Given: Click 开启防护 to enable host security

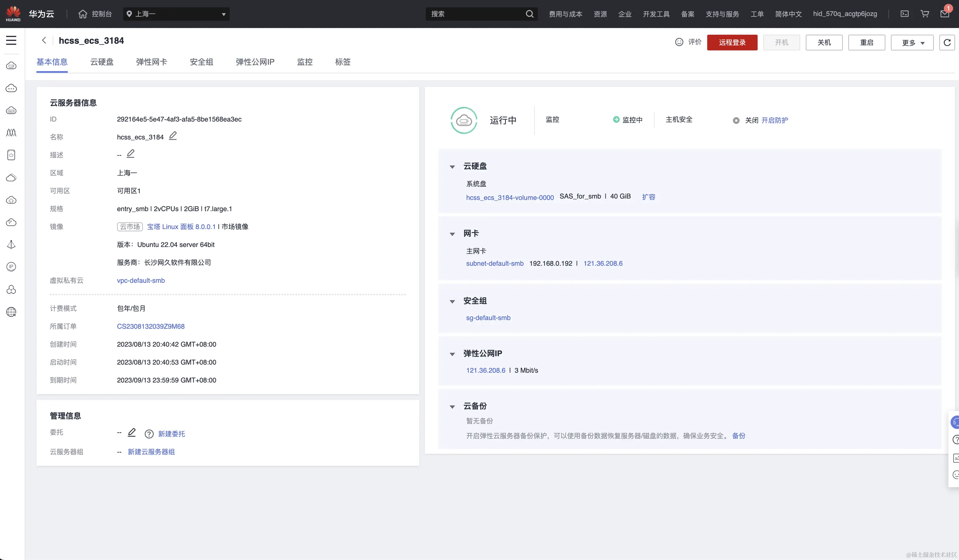Looking at the screenshot, I should 774,120.
